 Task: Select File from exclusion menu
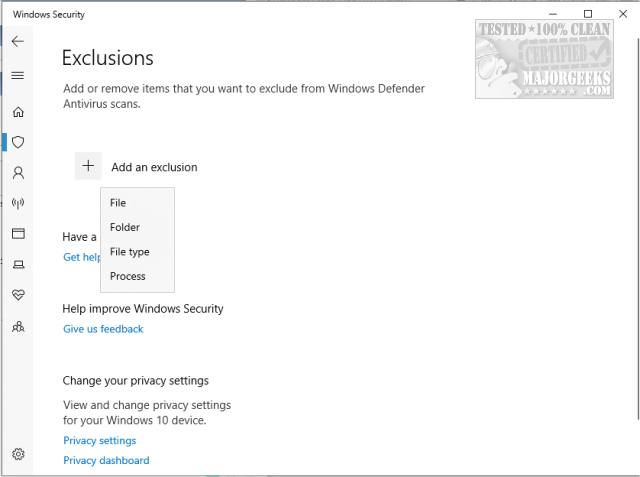pyautogui.click(x=118, y=203)
